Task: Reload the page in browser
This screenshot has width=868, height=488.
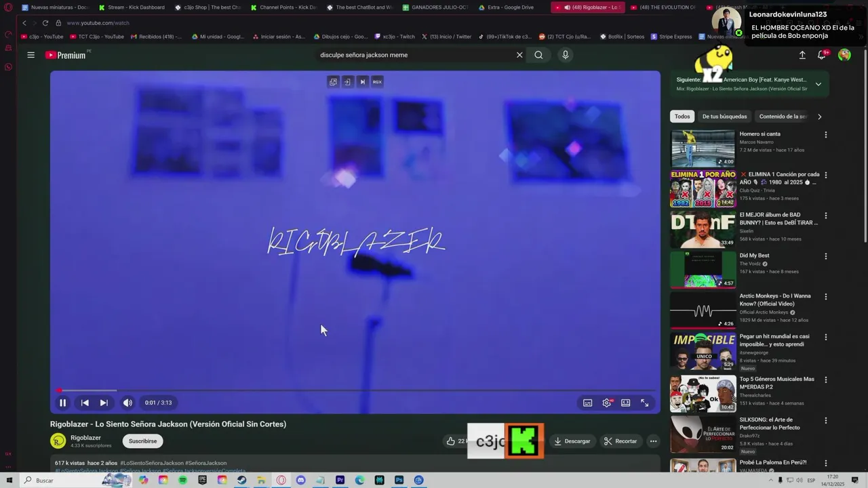Action: click(x=45, y=23)
